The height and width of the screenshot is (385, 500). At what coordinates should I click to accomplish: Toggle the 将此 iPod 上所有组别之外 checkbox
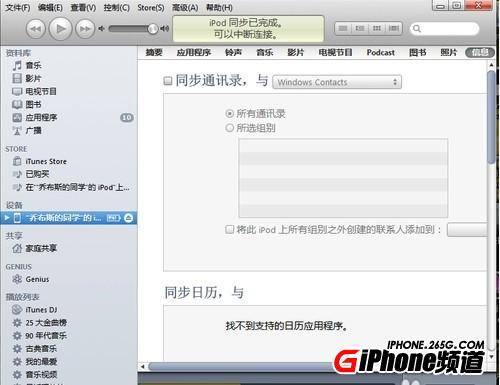tap(229, 229)
